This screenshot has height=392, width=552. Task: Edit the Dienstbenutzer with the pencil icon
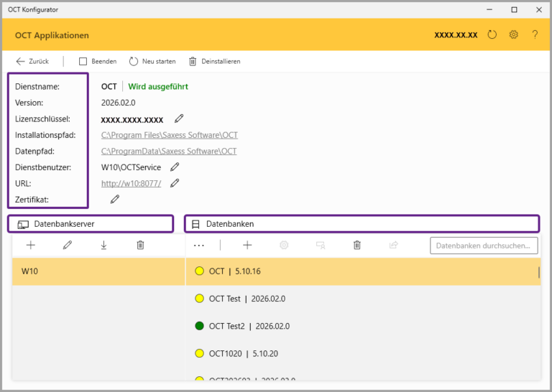point(175,167)
